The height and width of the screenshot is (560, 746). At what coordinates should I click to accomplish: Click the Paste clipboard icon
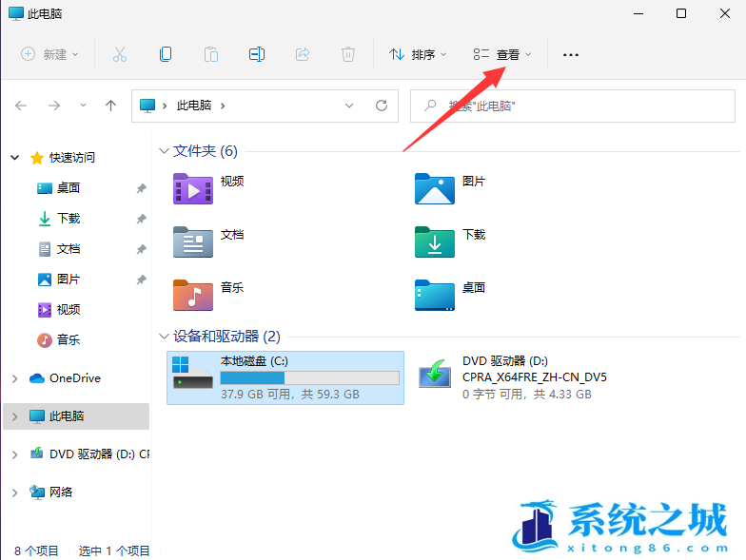211,54
